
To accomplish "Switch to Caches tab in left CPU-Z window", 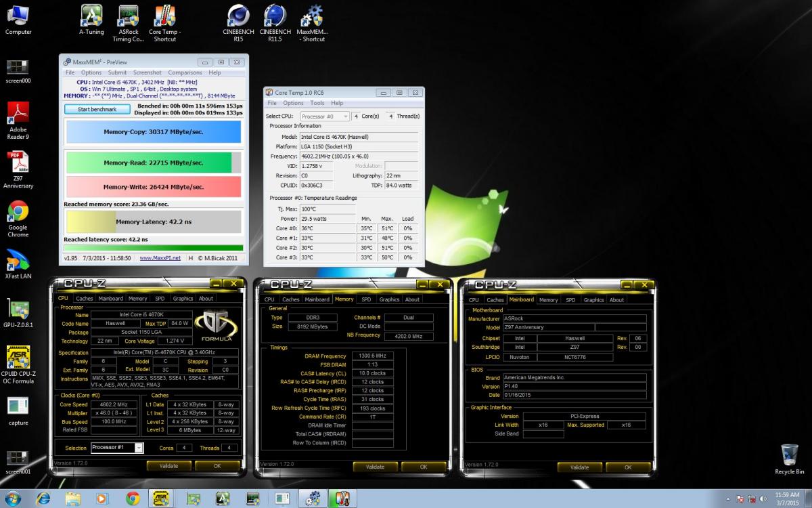I will 85,299.
